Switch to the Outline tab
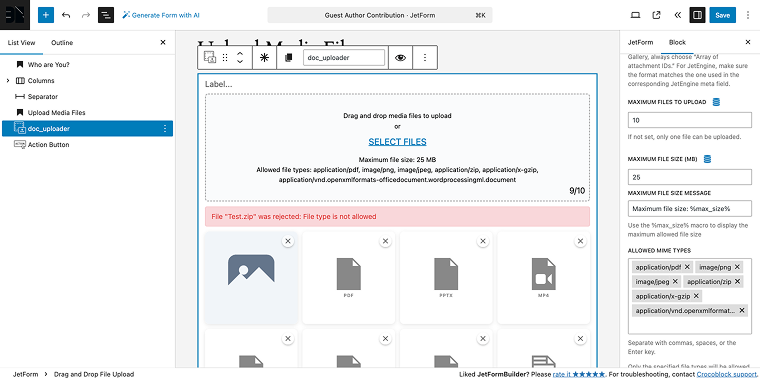The height and width of the screenshot is (380, 760). pyautogui.click(x=62, y=43)
